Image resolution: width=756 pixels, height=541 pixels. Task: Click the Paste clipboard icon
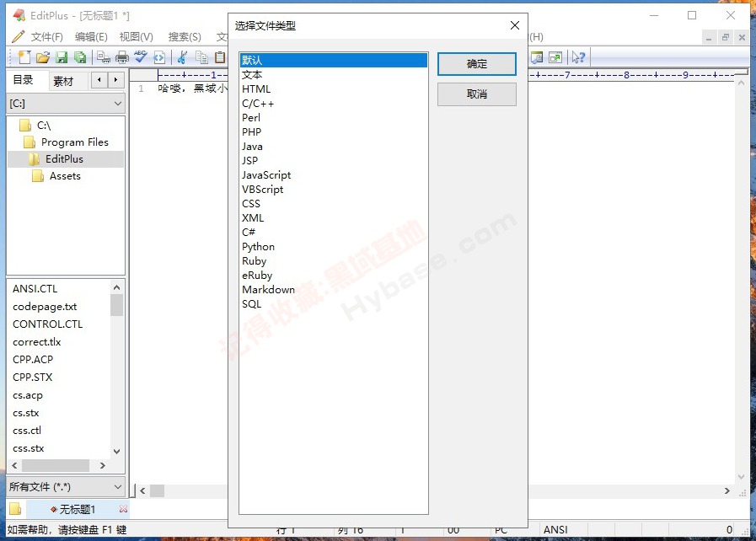click(220, 57)
